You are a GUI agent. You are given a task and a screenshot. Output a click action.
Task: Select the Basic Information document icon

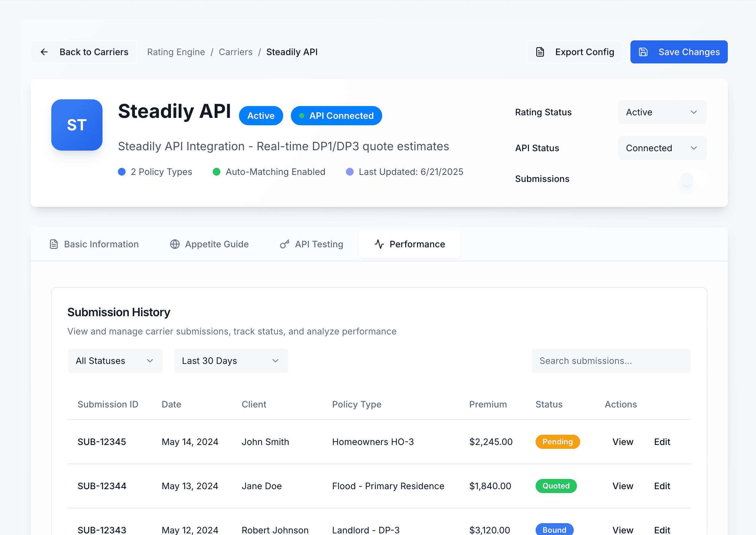(54, 244)
